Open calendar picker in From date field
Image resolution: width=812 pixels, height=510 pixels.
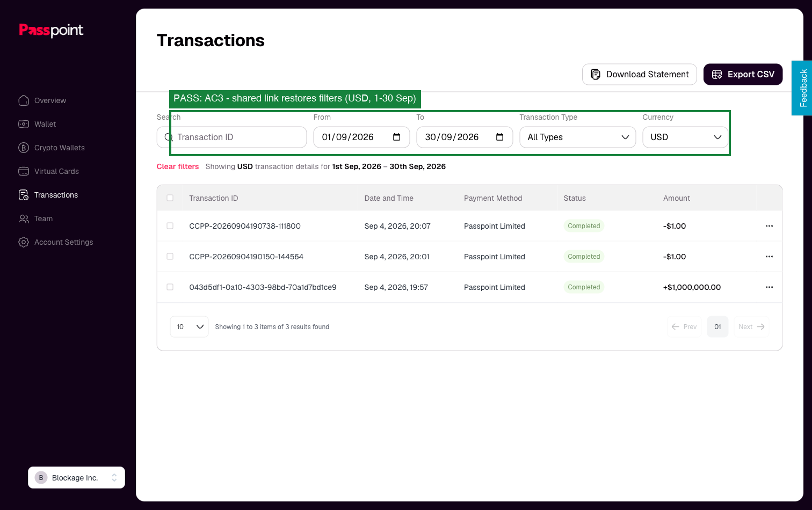[x=397, y=137]
